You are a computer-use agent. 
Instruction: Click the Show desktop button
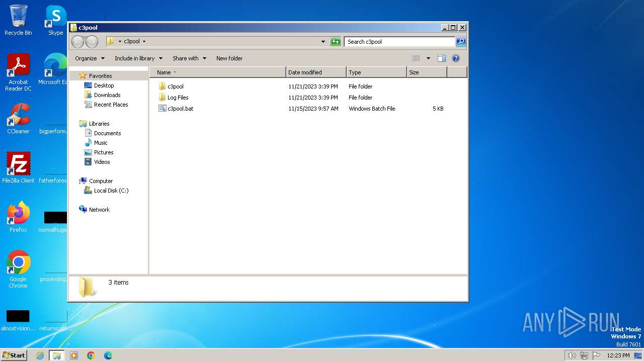tap(638, 355)
